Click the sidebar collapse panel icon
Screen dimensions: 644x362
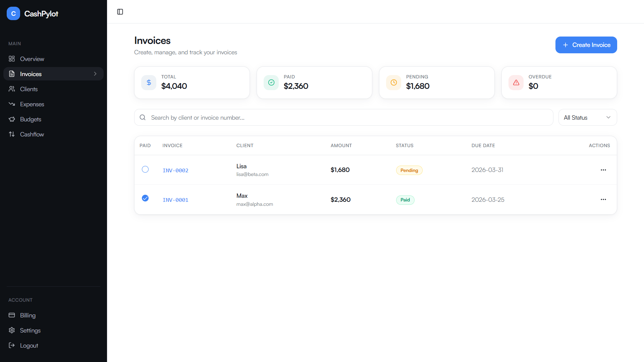tap(120, 11)
